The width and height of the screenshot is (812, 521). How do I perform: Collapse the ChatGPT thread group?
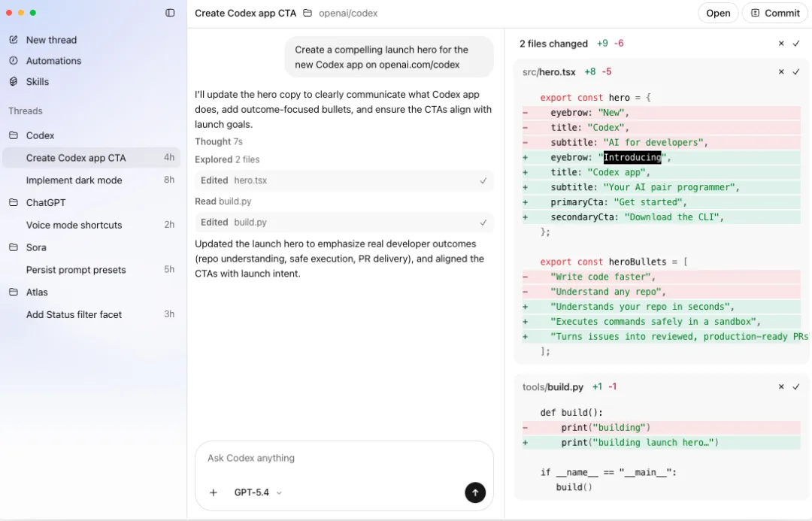click(46, 202)
